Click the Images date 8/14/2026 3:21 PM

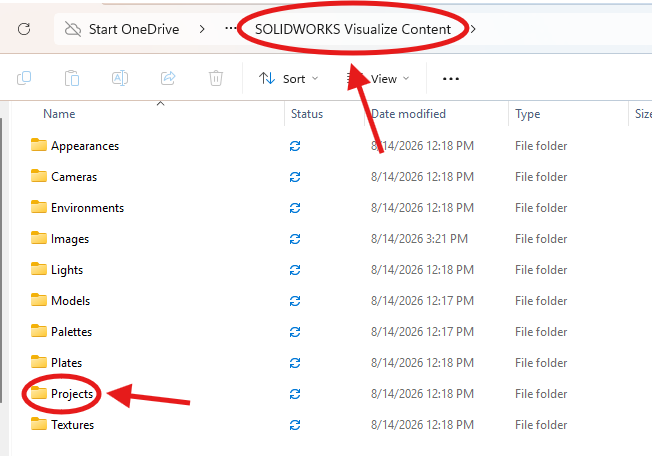coord(419,239)
